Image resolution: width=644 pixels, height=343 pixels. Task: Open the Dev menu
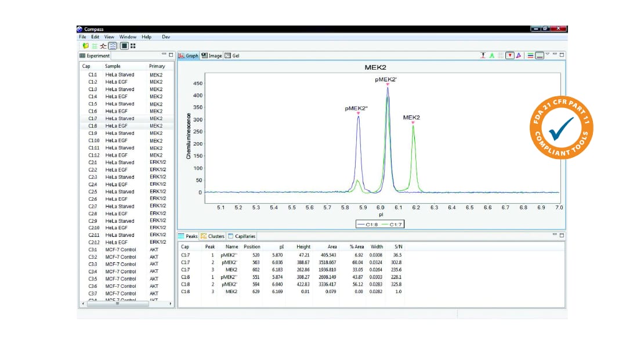(x=166, y=37)
